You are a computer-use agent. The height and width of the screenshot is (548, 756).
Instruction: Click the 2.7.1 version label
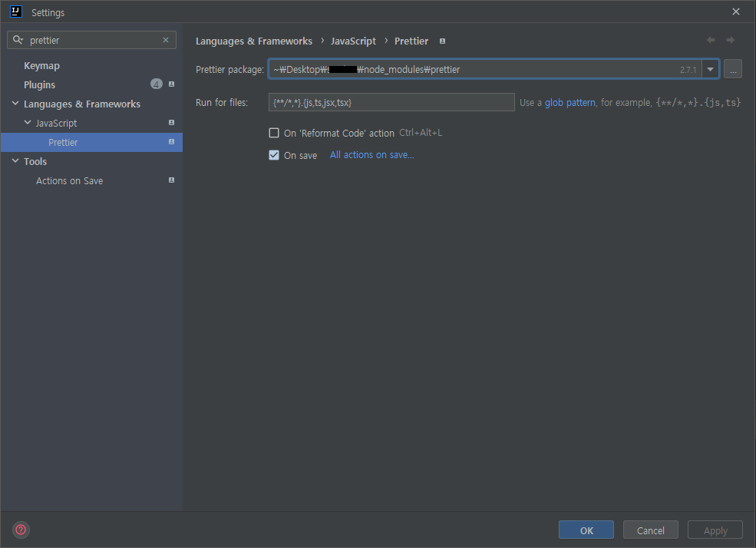[688, 70]
